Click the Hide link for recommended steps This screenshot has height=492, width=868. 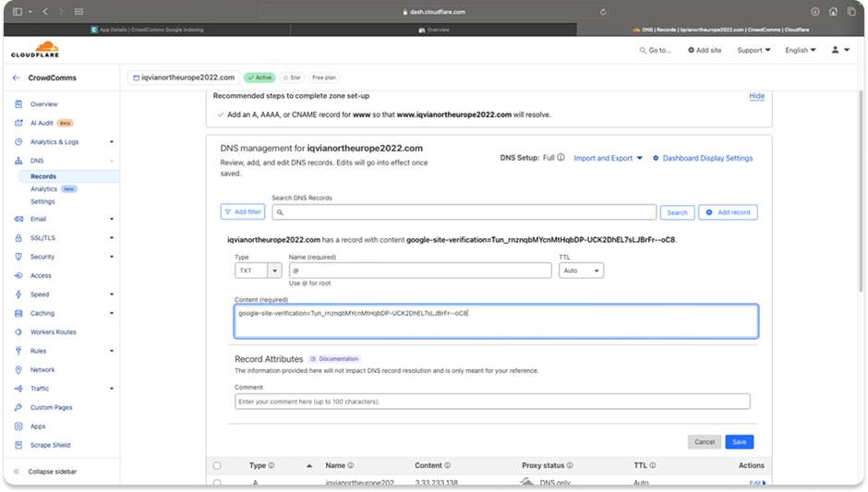pyautogui.click(x=756, y=96)
